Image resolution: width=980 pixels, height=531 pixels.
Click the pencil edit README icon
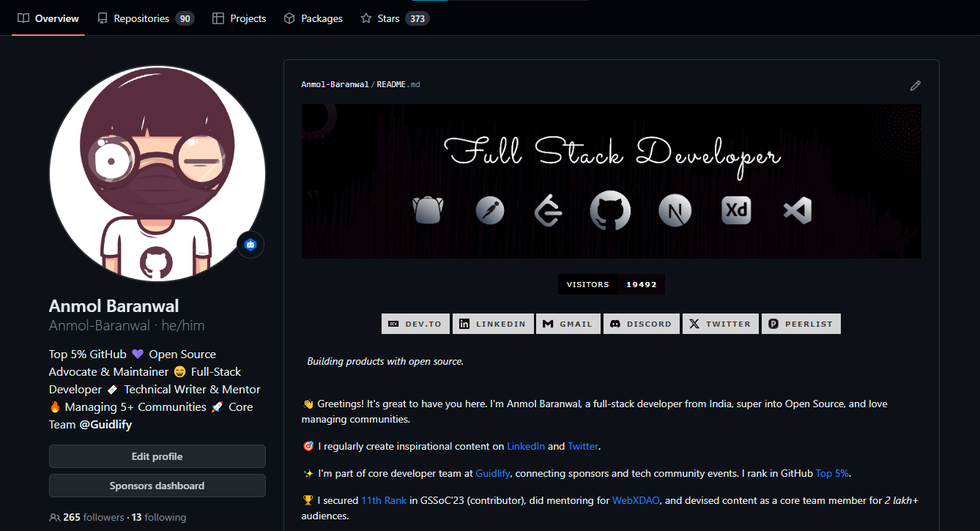(915, 86)
